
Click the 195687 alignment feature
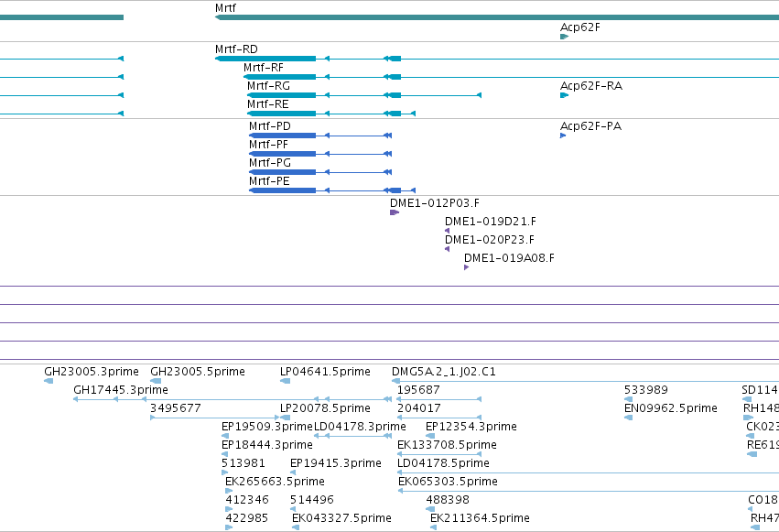[x=439, y=399]
